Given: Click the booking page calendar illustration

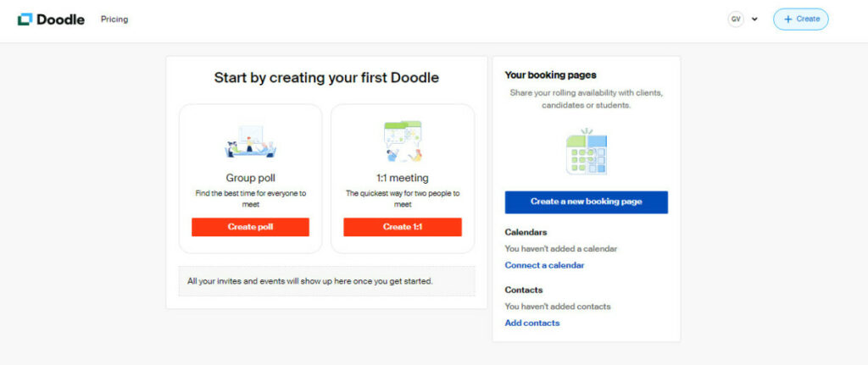Looking at the screenshot, I should pyautogui.click(x=587, y=151).
